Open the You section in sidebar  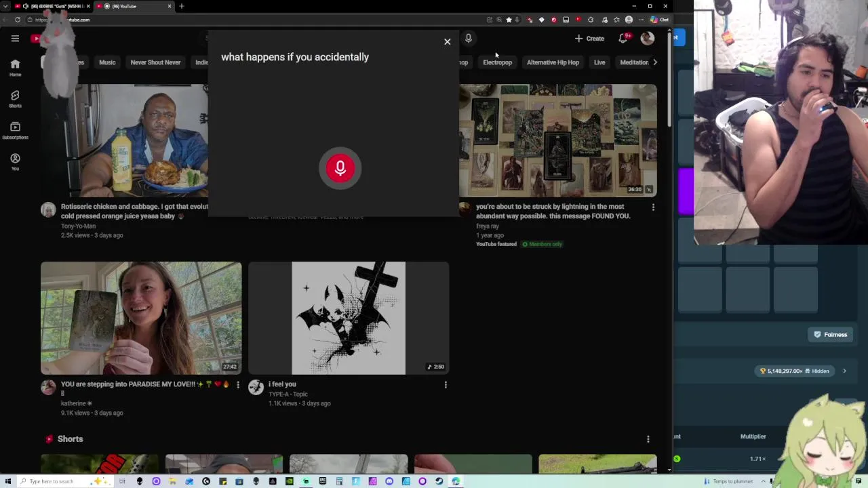click(15, 162)
